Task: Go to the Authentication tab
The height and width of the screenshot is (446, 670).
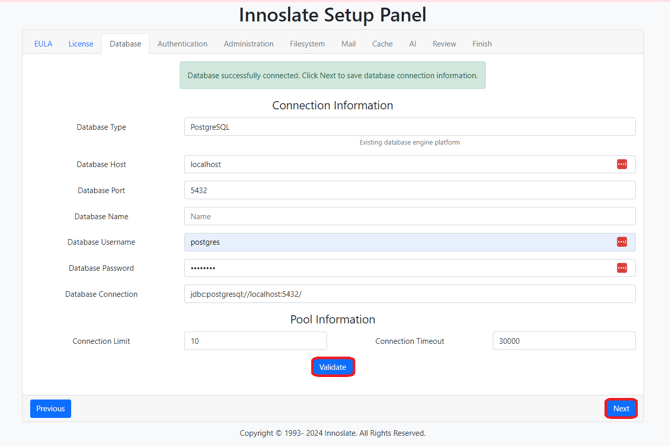Action: [x=182, y=44]
